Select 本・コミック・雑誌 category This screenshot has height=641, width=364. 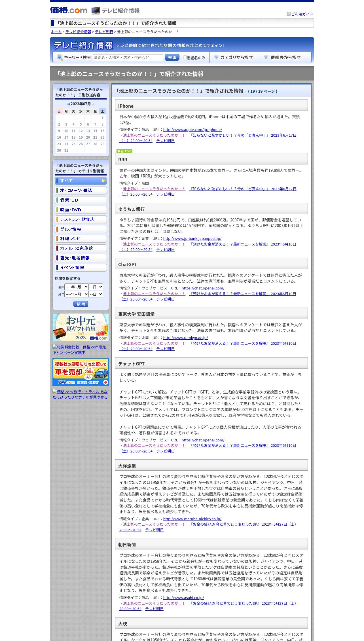pyautogui.click(x=81, y=191)
